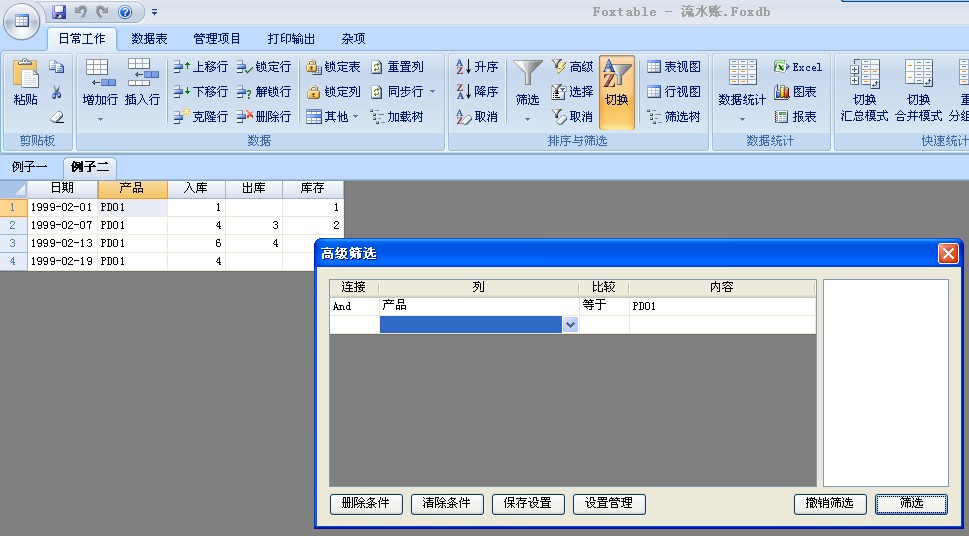Click the 选择 selection filter button
This screenshot has height=536, width=969.
[572, 91]
